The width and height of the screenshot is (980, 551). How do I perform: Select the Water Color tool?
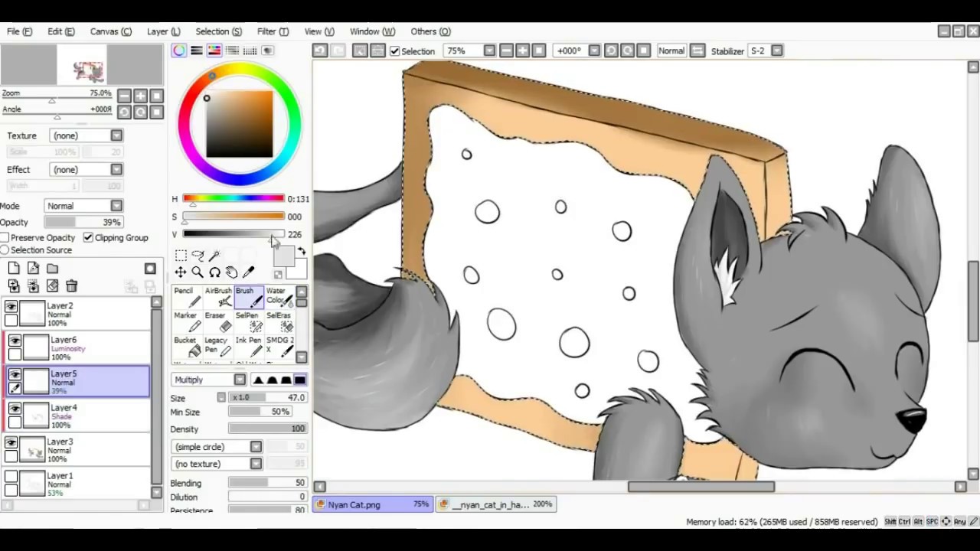(279, 298)
